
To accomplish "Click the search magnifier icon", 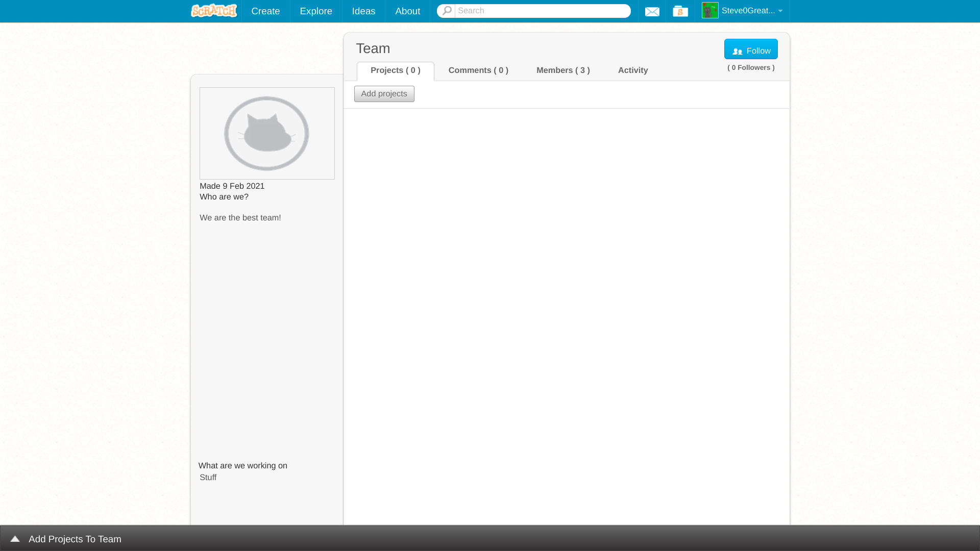I will (x=447, y=11).
